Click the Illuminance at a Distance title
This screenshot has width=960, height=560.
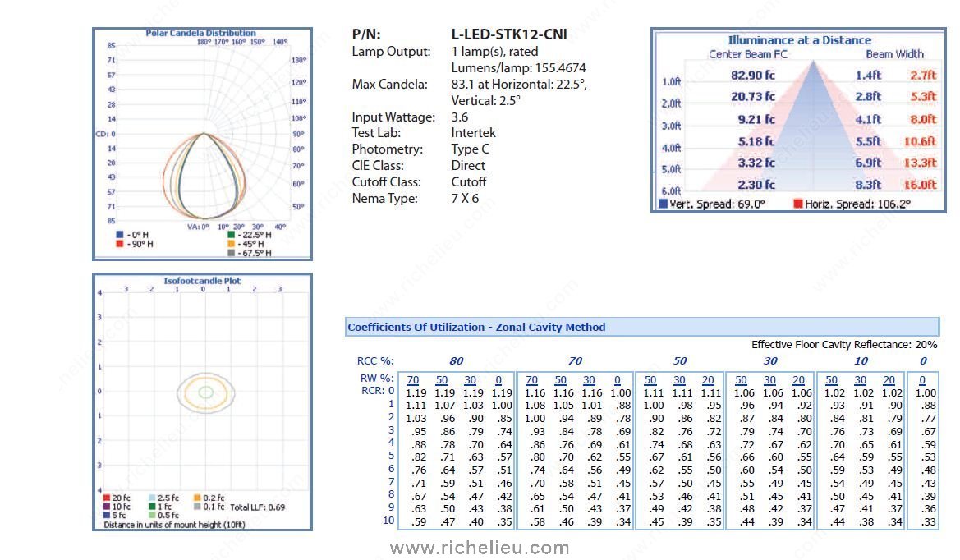click(x=799, y=40)
